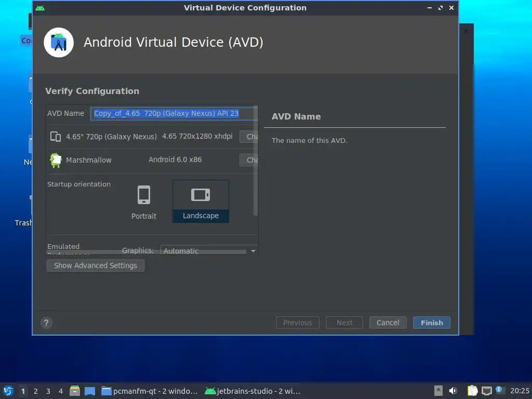
Task: Open the help question mark icon
Action: point(46,323)
